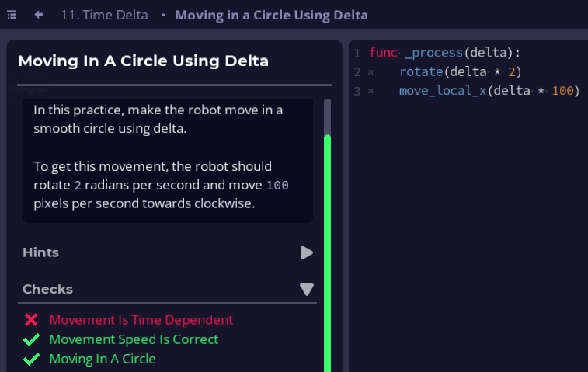Image resolution: width=588 pixels, height=372 pixels.
Task: Expand the Hints section arrow
Action: tap(306, 252)
